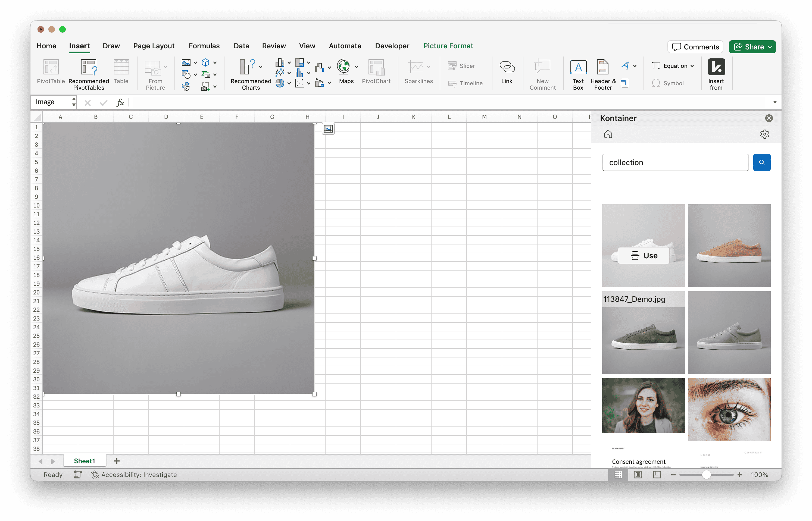Switch to the Formulas tab
Image resolution: width=812 pixels, height=521 pixels.
click(204, 46)
